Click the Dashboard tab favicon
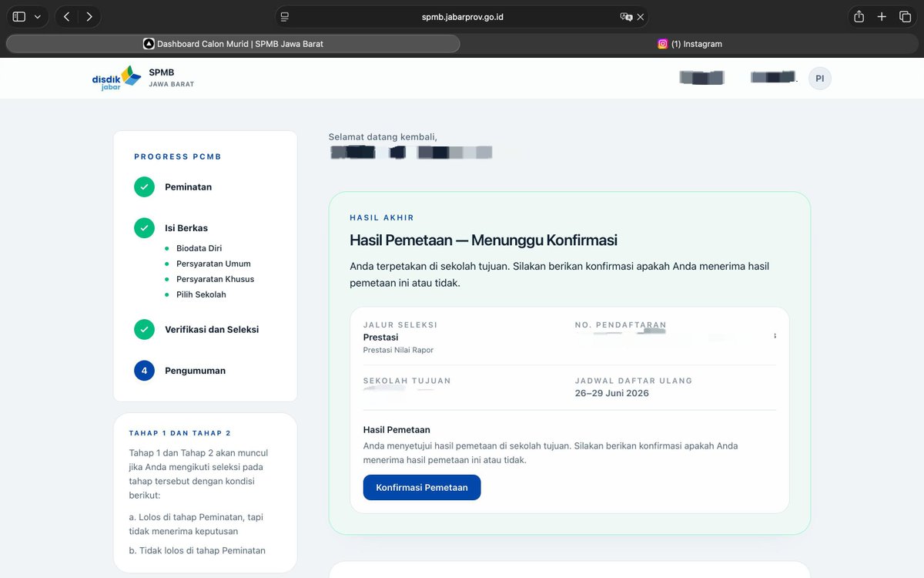Viewport: 924px width, 578px height. click(149, 44)
